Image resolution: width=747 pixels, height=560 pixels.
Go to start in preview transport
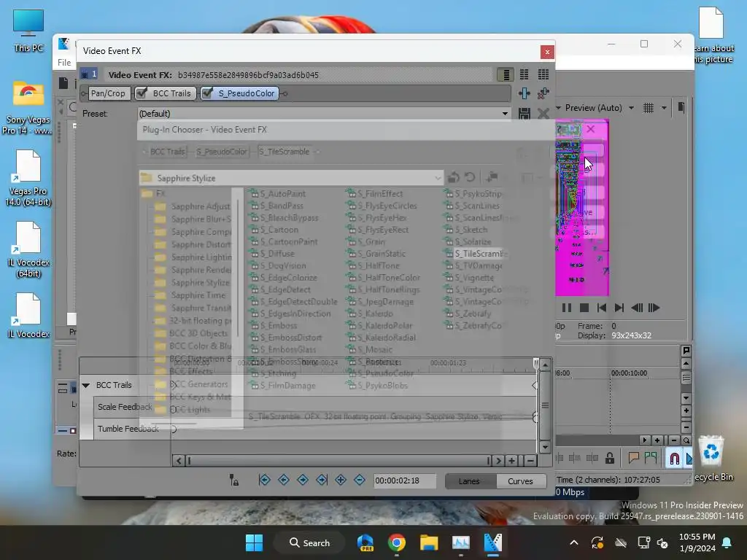(602, 308)
